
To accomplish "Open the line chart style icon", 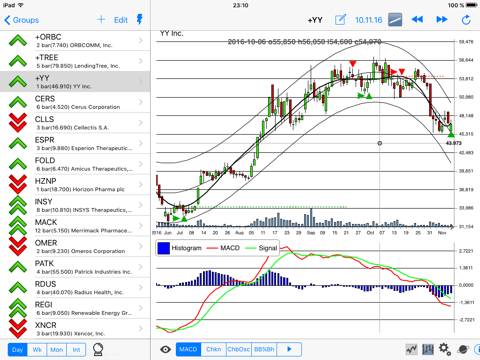I will 412,349.
